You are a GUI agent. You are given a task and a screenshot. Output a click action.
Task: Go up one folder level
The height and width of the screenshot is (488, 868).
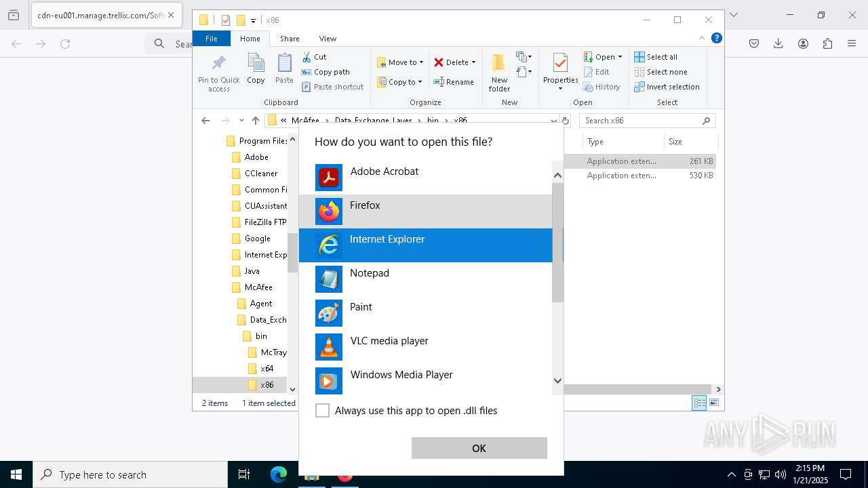click(x=255, y=121)
